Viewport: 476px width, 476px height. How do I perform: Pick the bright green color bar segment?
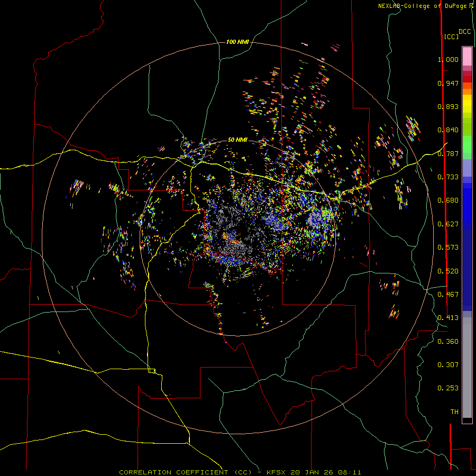coord(467,144)
